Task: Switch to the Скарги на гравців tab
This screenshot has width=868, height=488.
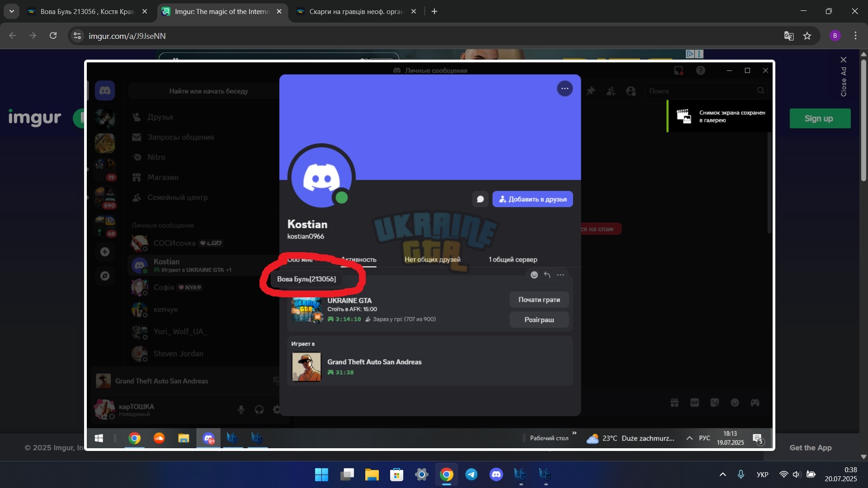Action: tap(356, 11)
